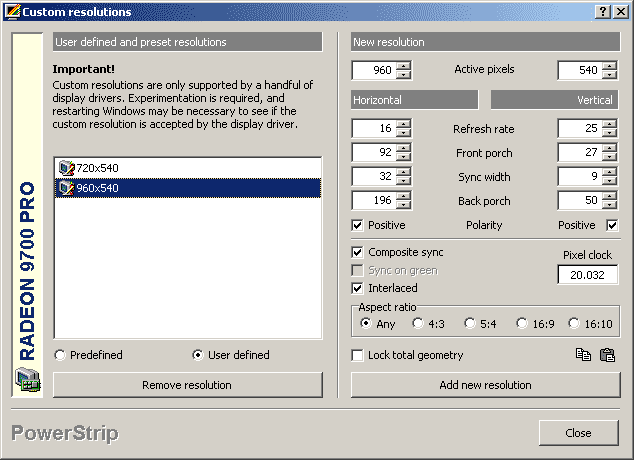Screen dimensions: 634x460
Task: Click the horizontal sync width field 32
Action: pyautogui.click(x=374, y=176)
